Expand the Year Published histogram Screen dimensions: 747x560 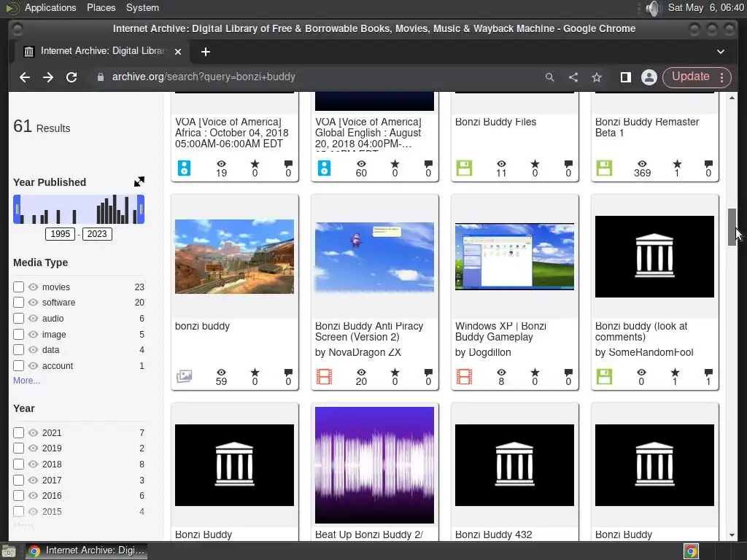pos(139,182)
